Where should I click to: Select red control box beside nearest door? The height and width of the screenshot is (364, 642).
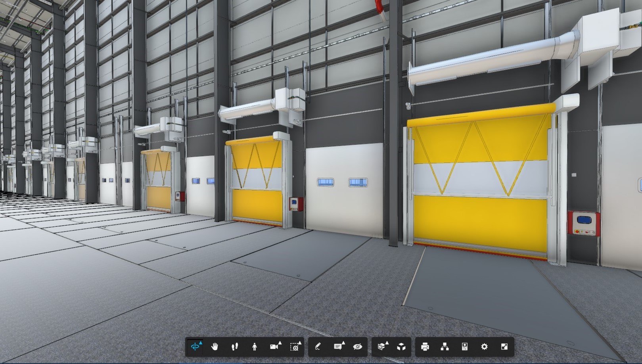(x=584, y=224)
